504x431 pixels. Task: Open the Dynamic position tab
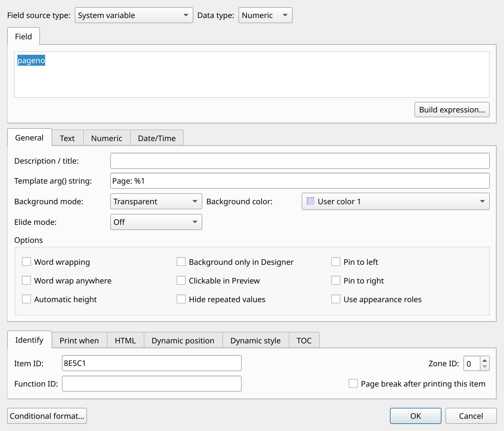[x=183, y=340]
